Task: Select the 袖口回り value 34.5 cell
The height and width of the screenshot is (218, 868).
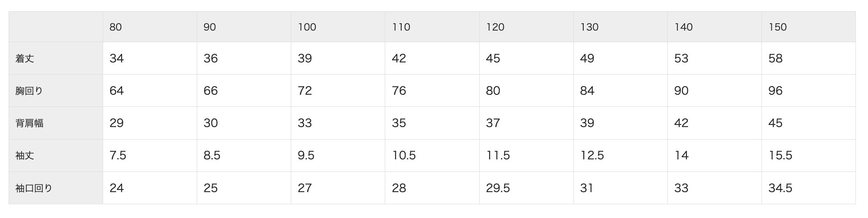Action: tap(808, 188)
